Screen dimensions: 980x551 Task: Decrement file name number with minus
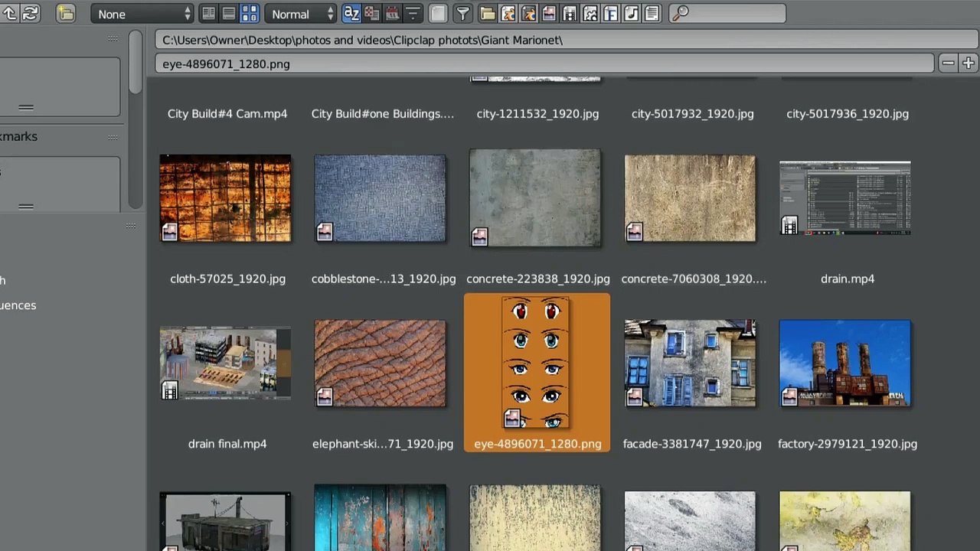tap(948, 64)
